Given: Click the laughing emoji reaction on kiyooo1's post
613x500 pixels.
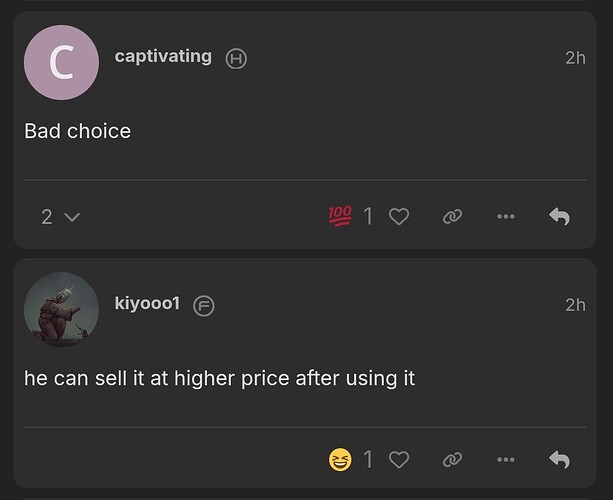Looking at the screenshot, I should click(340, 460).
